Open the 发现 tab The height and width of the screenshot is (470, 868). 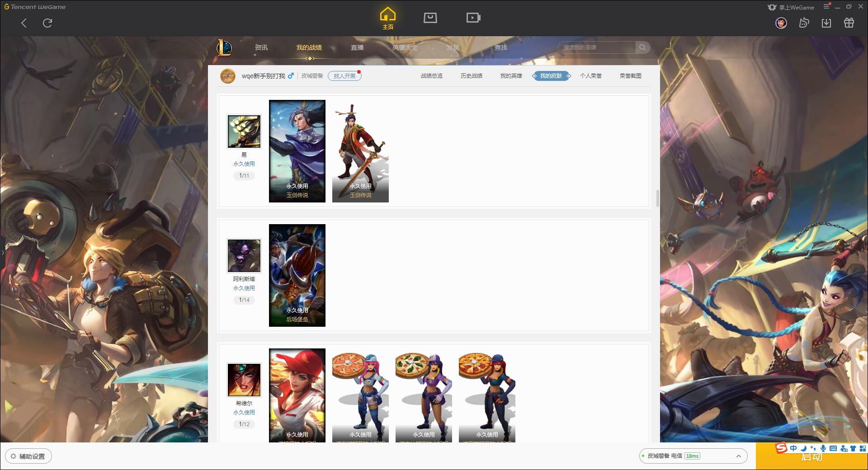453,47
